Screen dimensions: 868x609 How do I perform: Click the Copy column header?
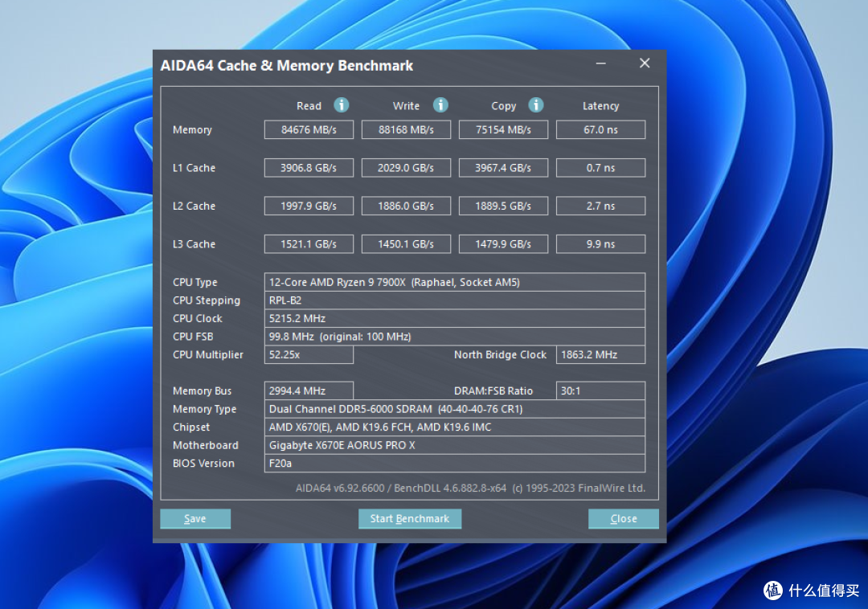[503, 105]
